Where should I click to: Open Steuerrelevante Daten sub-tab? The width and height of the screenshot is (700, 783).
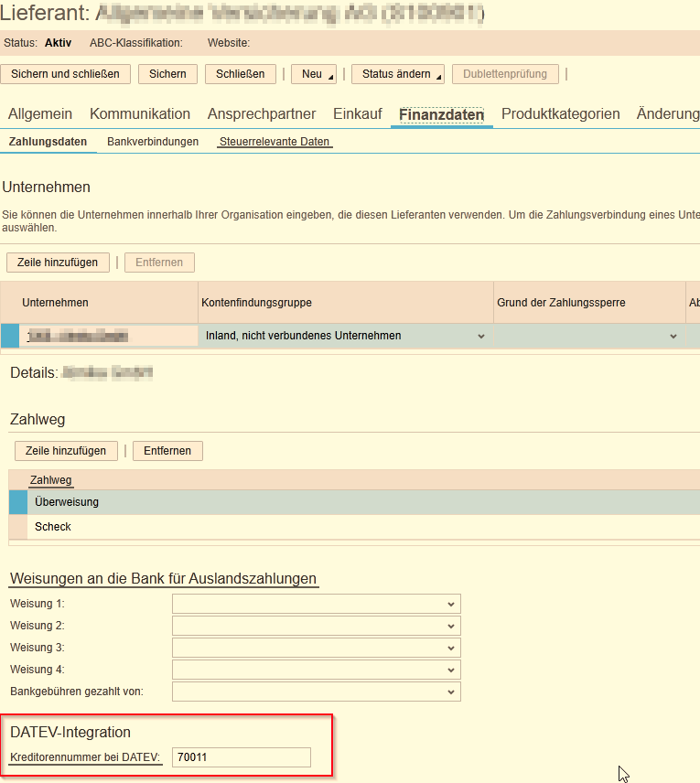click(x=275, y=142)
